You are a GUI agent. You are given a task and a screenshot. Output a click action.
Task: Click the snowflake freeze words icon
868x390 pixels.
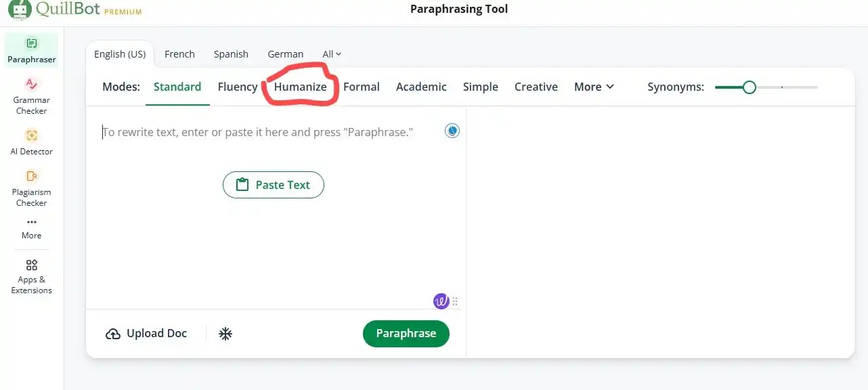[x=225, y=334]
